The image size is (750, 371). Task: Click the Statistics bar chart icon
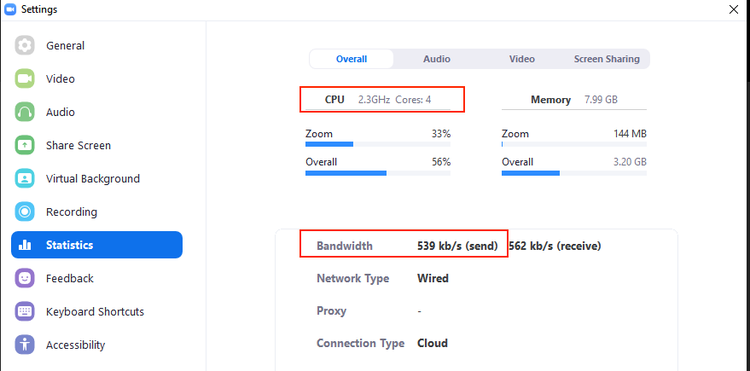tap(24, 245)
